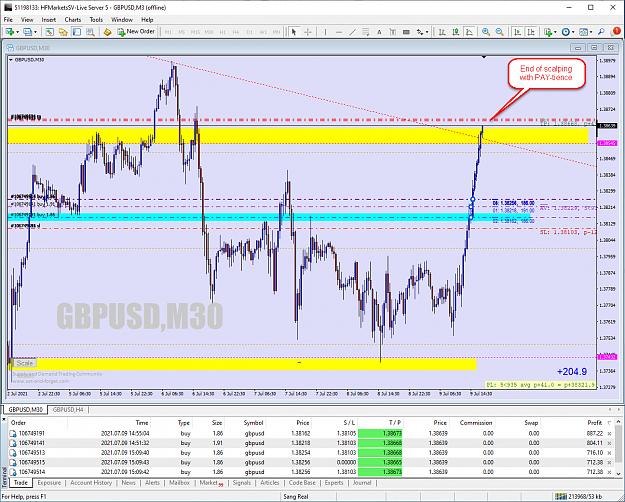
Task: Open the Exposure terminal tab
Action: coord(49,483)
